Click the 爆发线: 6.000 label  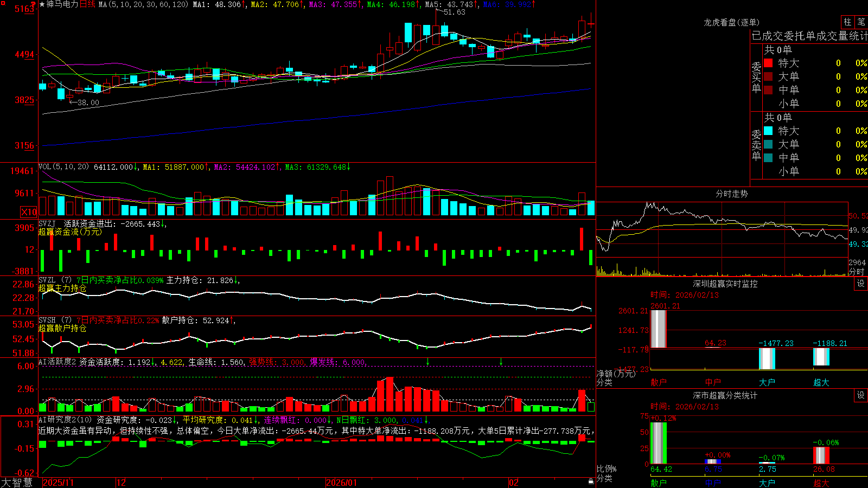tap(338, 362)
